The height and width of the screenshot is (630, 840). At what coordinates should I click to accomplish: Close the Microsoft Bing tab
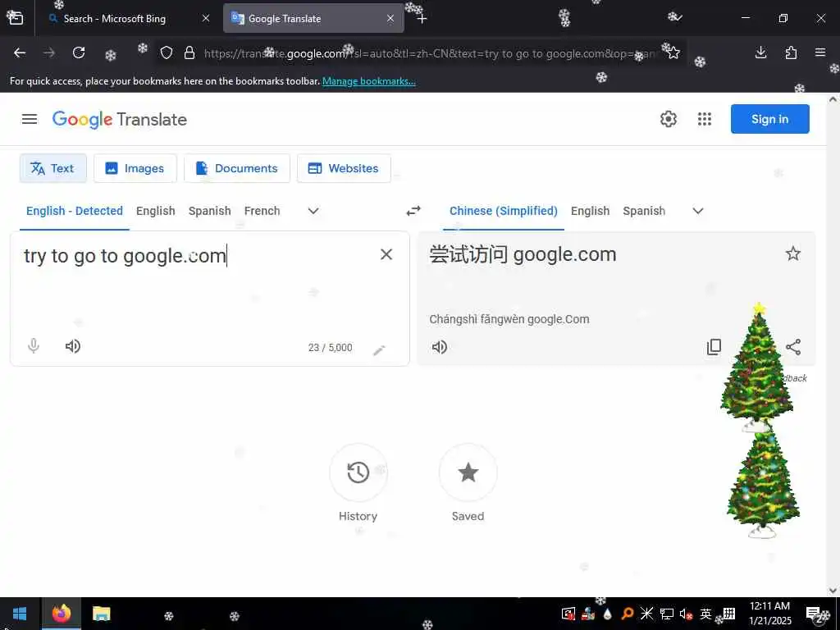click(x=206, y=18)
